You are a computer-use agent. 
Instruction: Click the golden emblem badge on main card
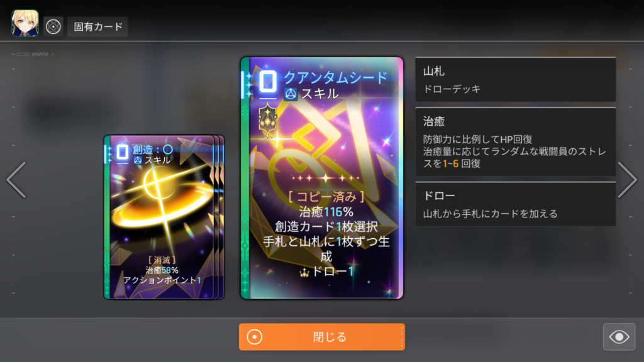click(268, 119)
